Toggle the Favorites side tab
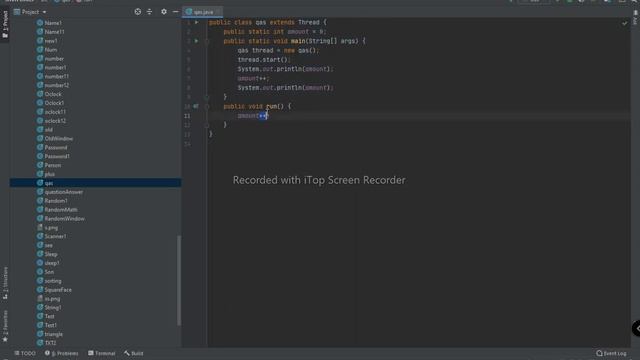The height and width of the screenshot is (360, 640). (5, 326)
